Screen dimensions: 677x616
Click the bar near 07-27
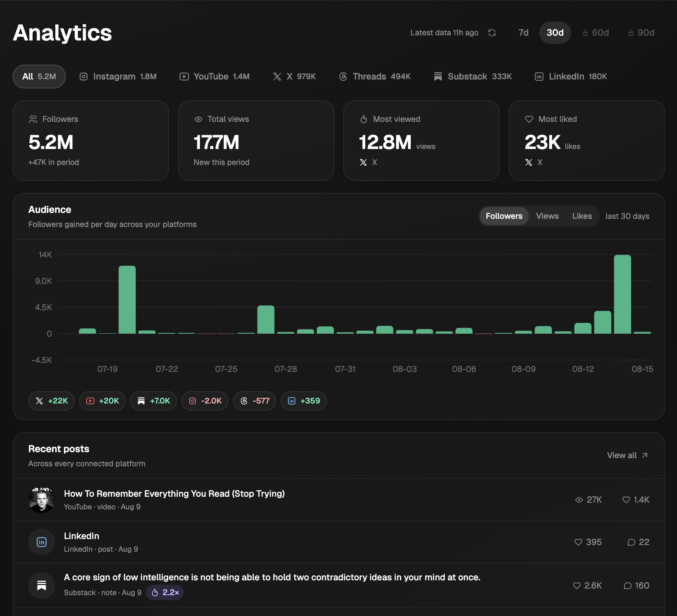pos(266,320)
